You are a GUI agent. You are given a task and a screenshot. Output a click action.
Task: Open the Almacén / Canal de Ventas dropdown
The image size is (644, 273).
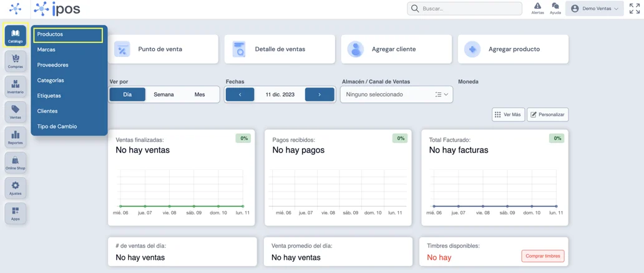coord(397,94)
